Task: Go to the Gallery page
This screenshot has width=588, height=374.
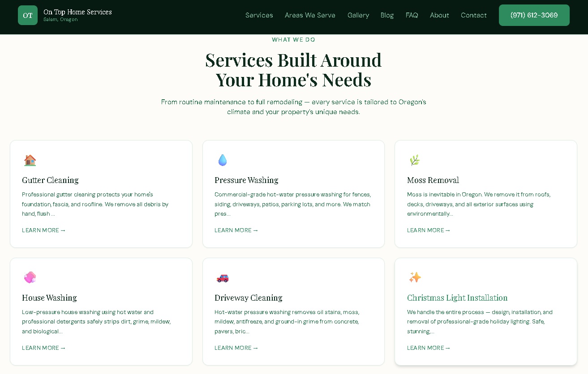Action: [358, 15]
